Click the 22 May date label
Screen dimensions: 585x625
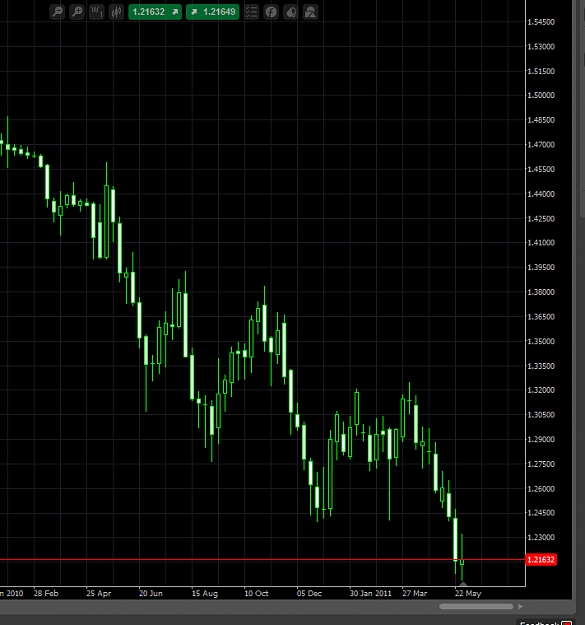tap(468, 593)
